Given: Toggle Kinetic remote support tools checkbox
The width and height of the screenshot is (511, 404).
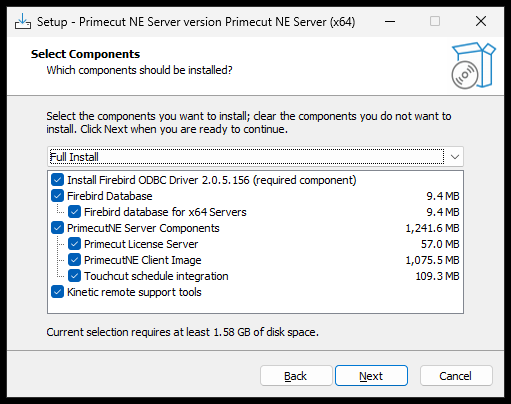Looking at the screenshot, I should pos(57,292).
